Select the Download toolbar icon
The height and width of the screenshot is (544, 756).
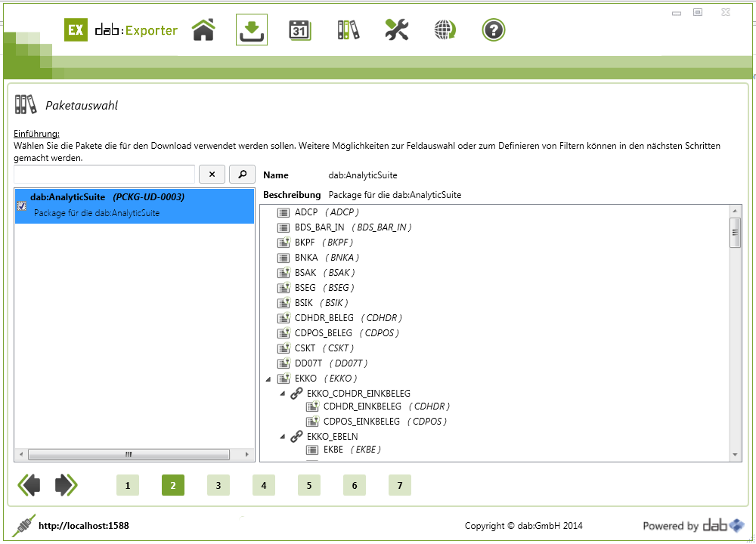(x=252, y=30)
